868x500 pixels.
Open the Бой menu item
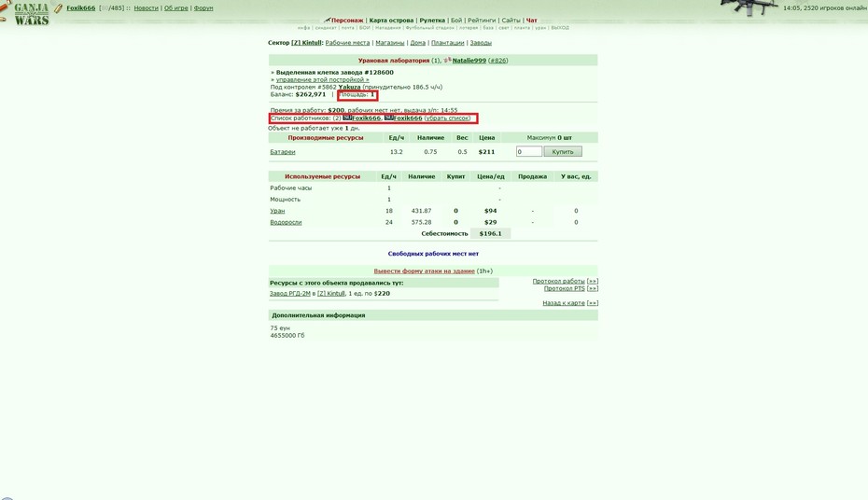(x=456, y=21)
